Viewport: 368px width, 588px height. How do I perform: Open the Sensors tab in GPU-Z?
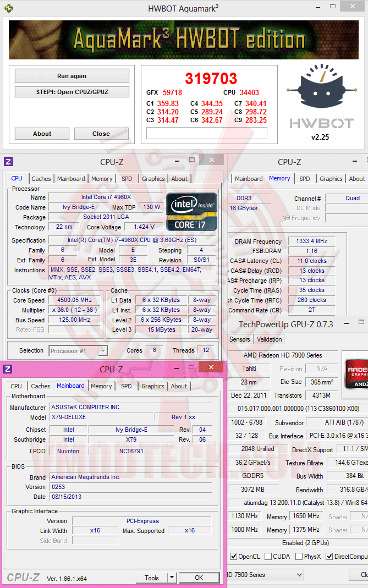(239, 339)
